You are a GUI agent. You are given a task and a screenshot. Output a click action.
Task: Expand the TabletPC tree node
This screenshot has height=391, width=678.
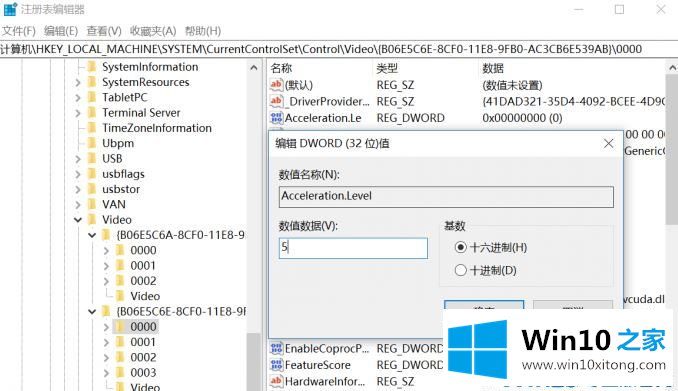point(78,98)
